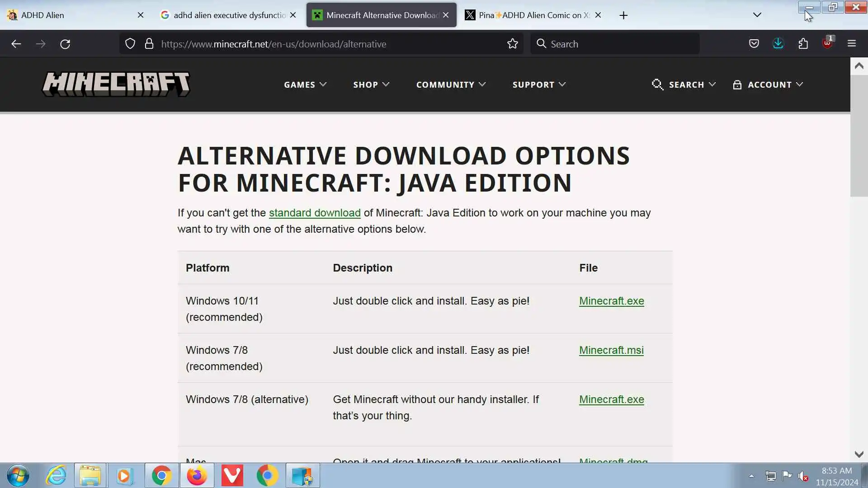Click the uBlock Origin shield icon
The width and height of the screenshot is (868, 488).
(827, 44)
